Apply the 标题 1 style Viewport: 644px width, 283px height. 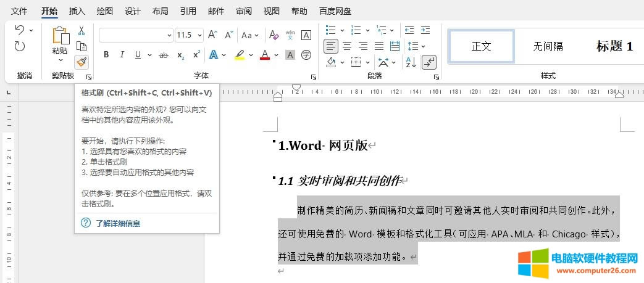click(x=614, y=46)
